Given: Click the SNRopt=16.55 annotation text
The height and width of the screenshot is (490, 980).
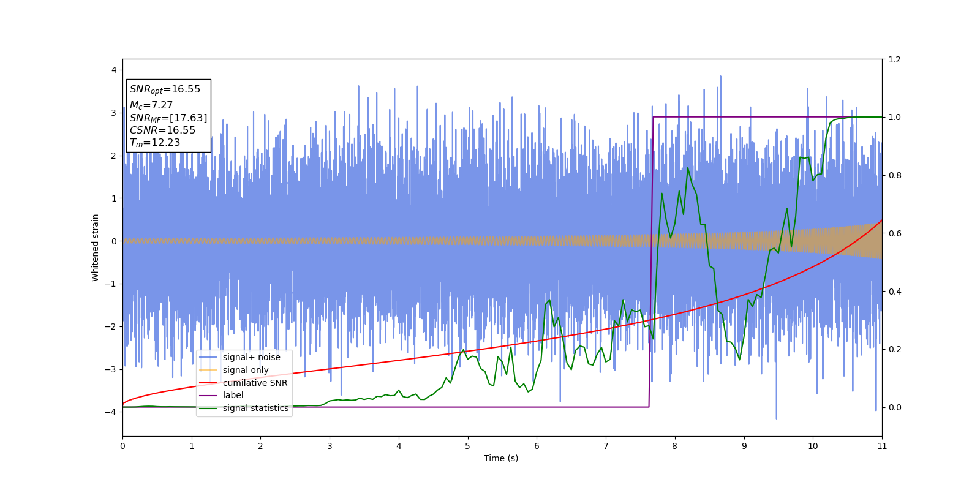Looking at the screenshot, I should [165, 89].
